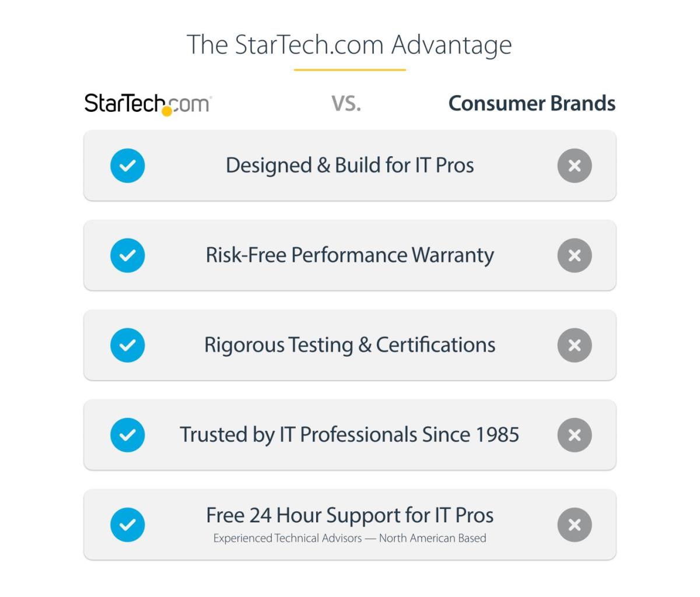700x597 pixels.
Task: Click Risk-Free Performance Warranty text
Action: tap(350, 255)
